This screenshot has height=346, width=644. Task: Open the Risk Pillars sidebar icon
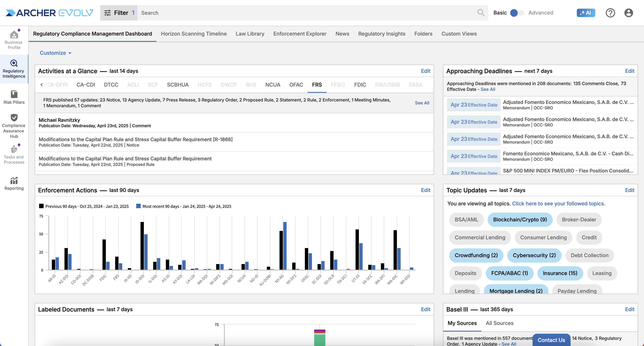[14, 97]
